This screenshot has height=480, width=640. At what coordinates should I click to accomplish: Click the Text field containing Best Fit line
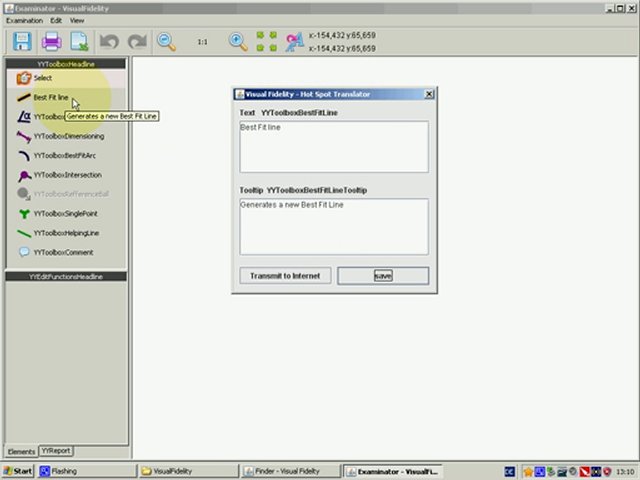[333, 146]
